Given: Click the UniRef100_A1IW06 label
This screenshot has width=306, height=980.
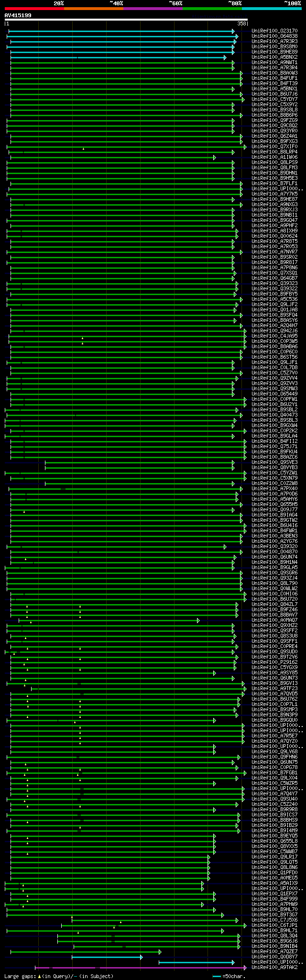Looking at the screenshot, I should click(274, 157).
